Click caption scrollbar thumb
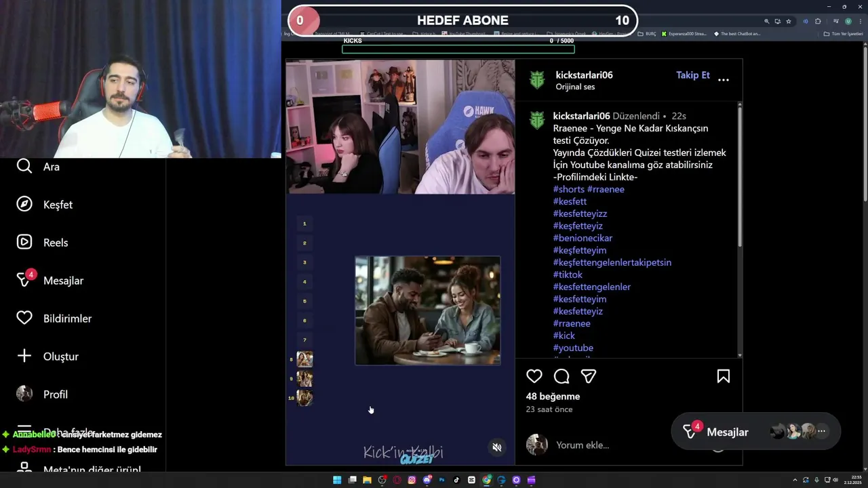The image size is (868, 488). point(740,176)
